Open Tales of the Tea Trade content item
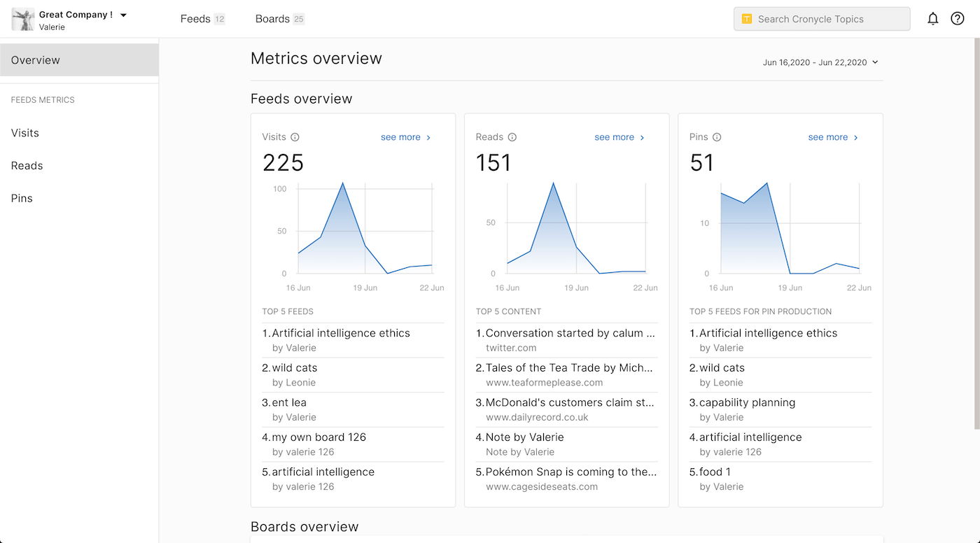The image size is (980, 543). (568, 368)
